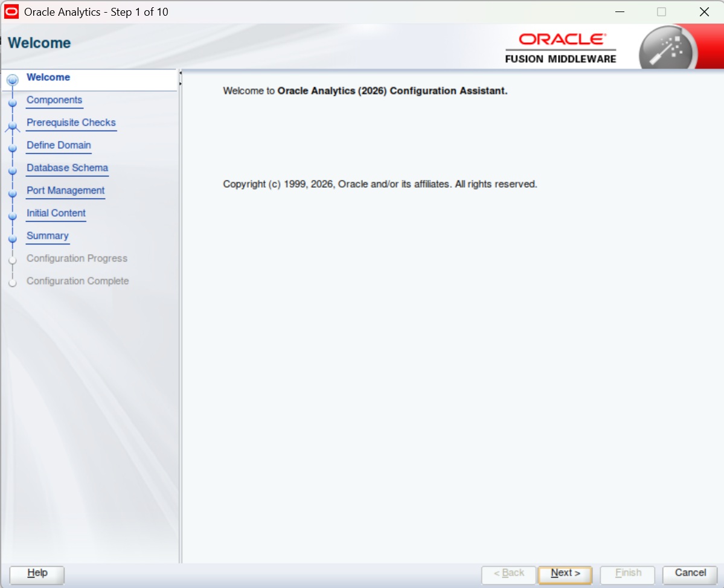Click the Oracle Fusion Middleware logo
724x588 pixels.
click(x=560, y=48)
